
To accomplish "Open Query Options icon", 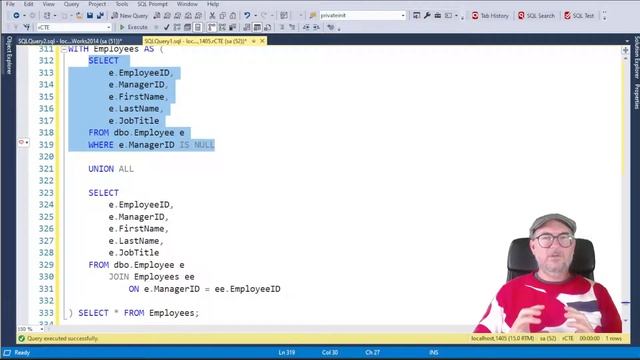I will [x=187, y=27].
